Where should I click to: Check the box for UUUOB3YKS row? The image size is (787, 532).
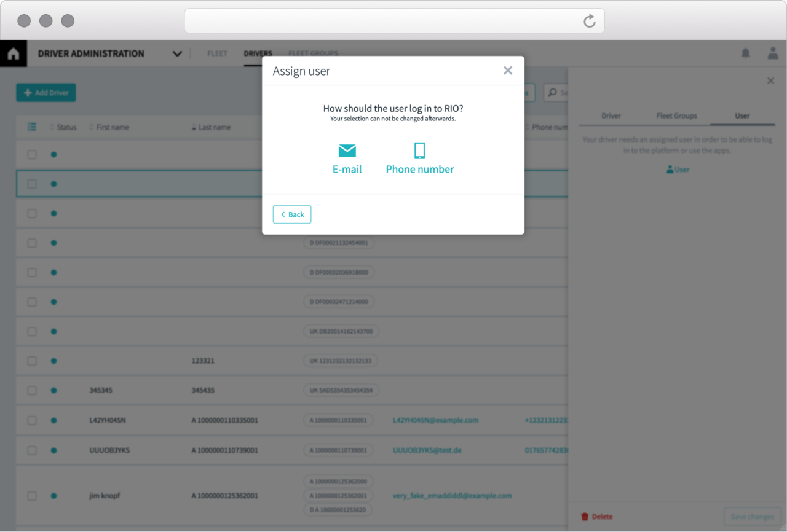pyautogui.click(x=32, y=450)
